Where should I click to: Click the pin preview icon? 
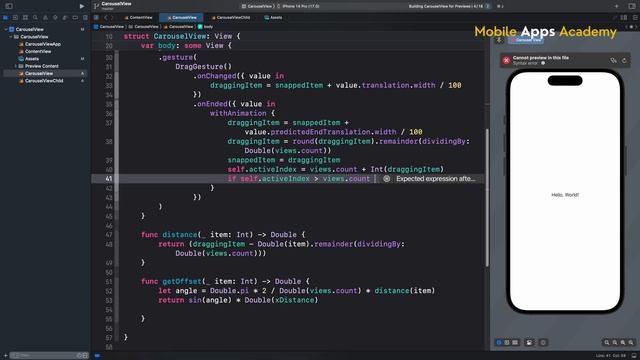[499, 40]
